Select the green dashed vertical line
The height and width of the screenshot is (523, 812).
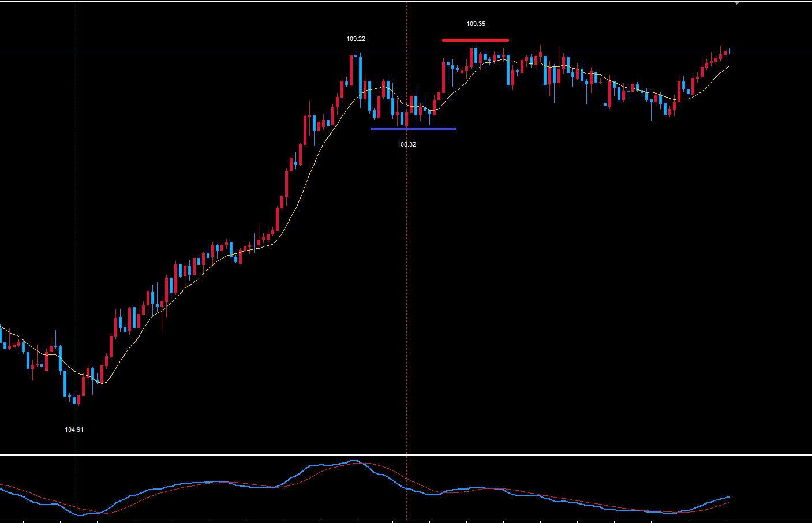[74, 231]
